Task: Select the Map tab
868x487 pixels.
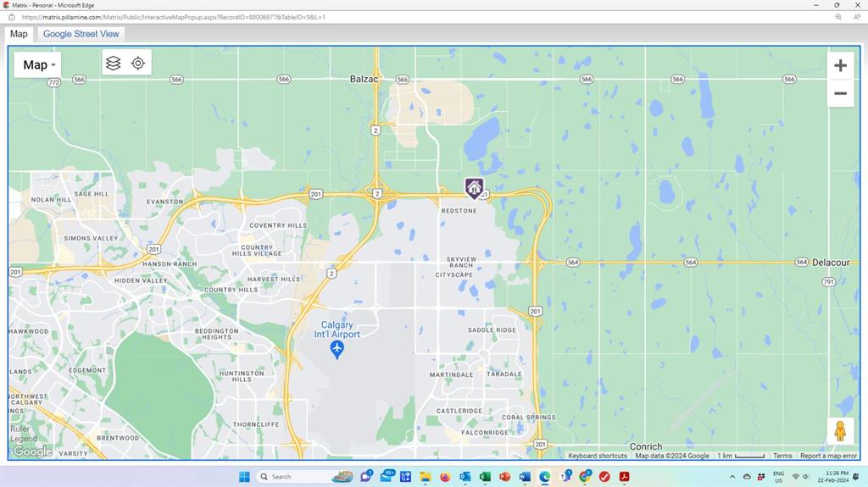Action: coord(19,34)
